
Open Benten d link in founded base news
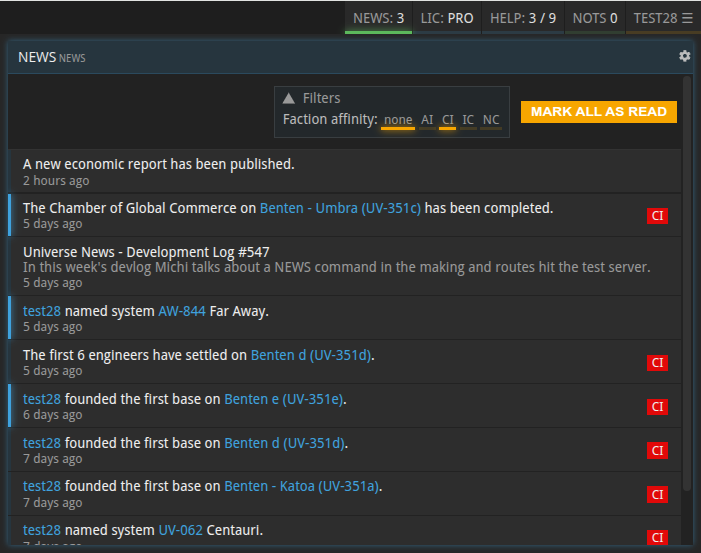(284, 443)
